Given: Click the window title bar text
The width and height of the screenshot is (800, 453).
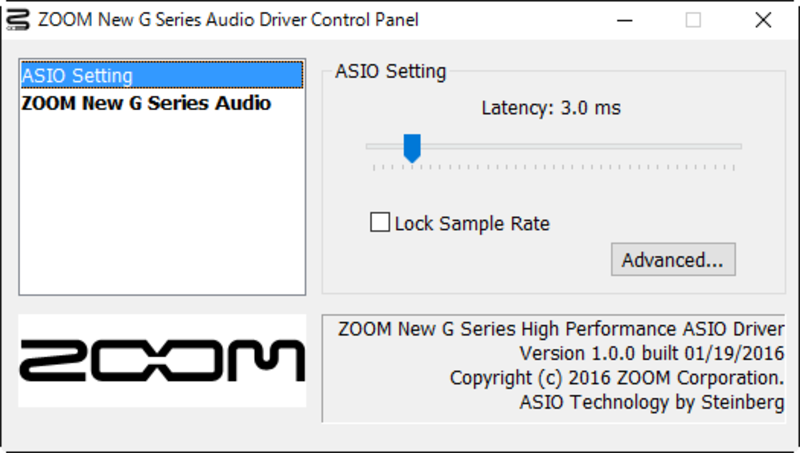Looking at the screenshot, I should click(228, 20).
